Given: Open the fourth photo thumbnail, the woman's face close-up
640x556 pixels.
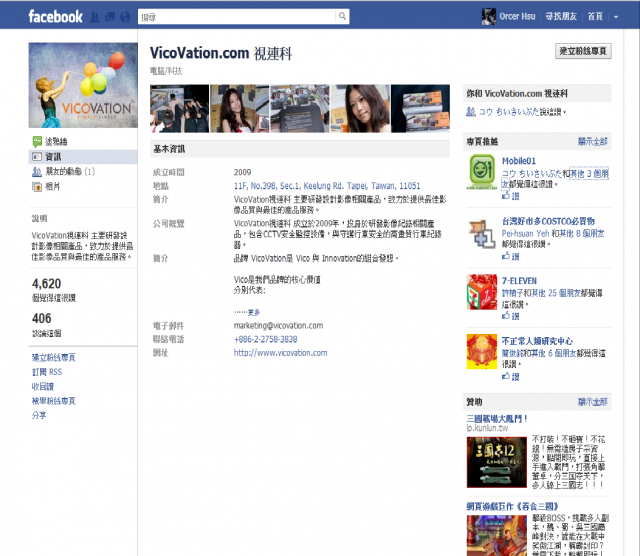Looking at the screenshot, I should pos(360,109).
